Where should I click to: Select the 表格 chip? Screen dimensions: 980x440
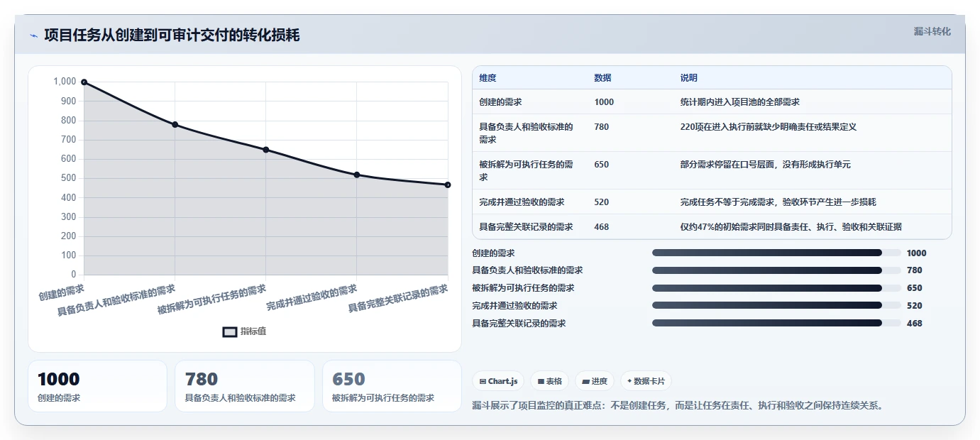tap(549, 381)
